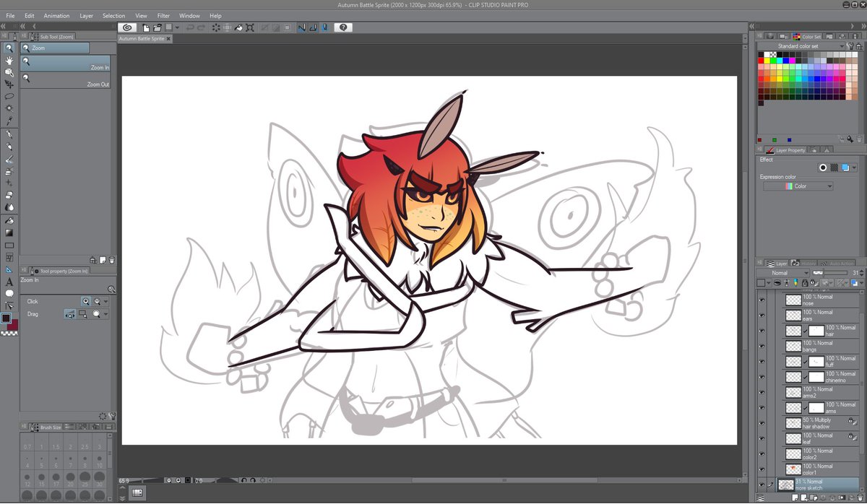Screen dimensions: 867x504
Task: Hide the bangs layer
Action: click(x=762, y=346)
